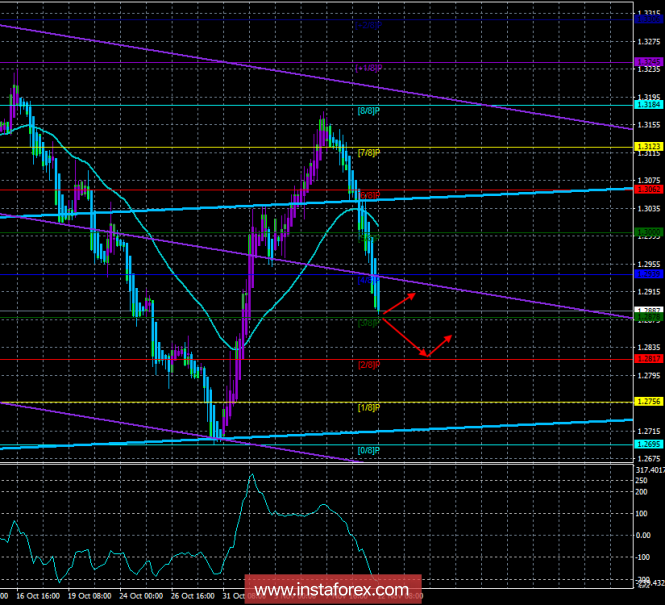Click the 1.3155 price axis value
The height and width of the screenshot is (605, 665).
tap(649, 125)
